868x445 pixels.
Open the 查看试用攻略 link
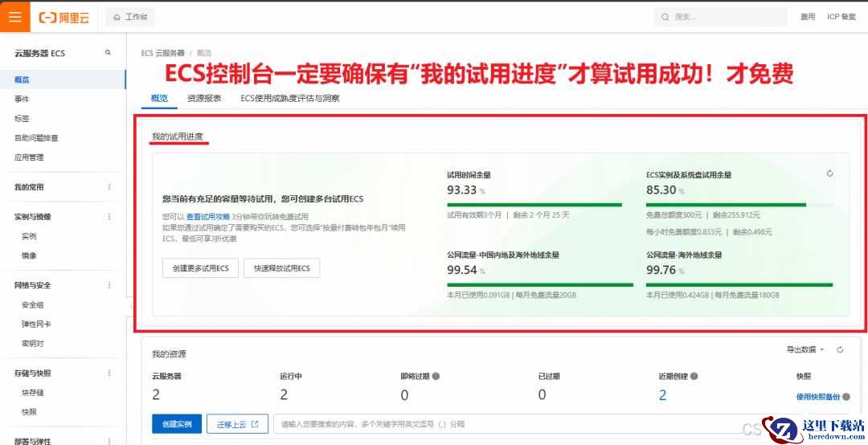(207, 216)
